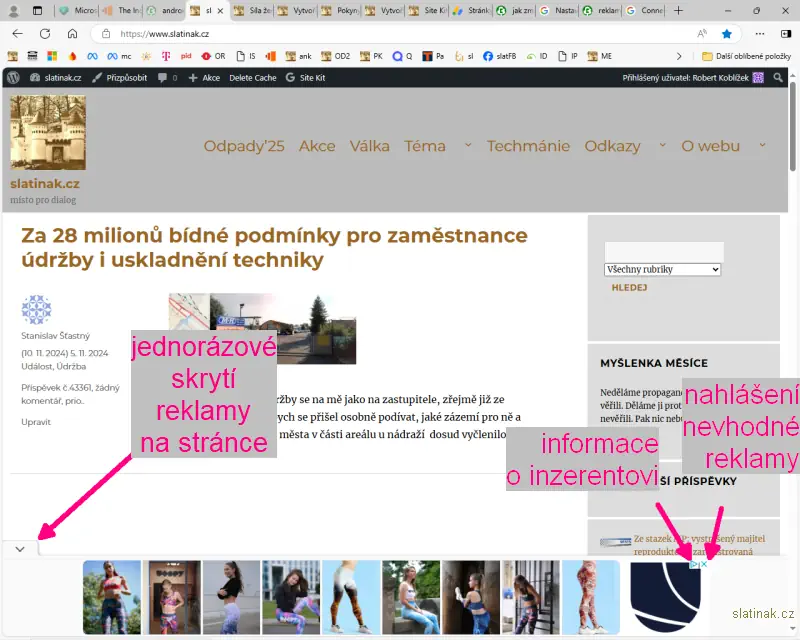Open the Odpady'25 menu item
800x640 pixels.
(x=244, y=146)
